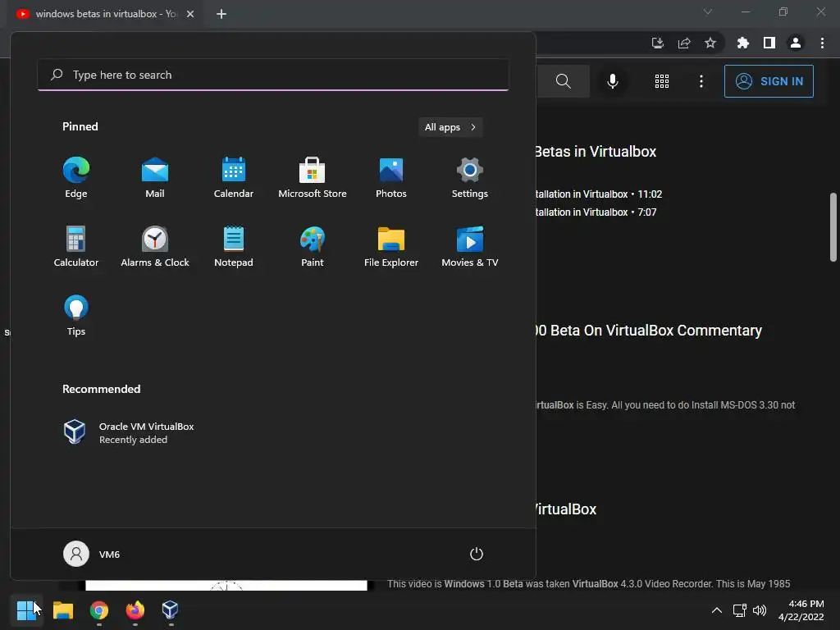The width and height of the screenshot is (840, 630).
Task: Open Notepad from pinned apps
Action: [x=234, y=246]
